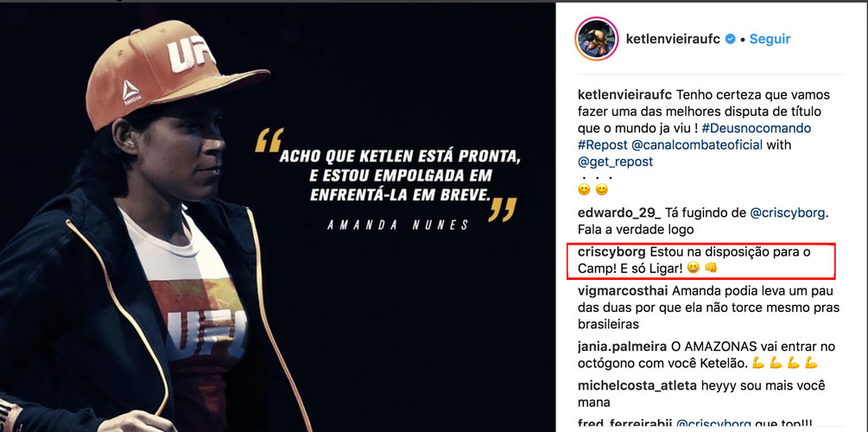Click the grinning emoji in criscyborg comment

[x=693, y=268]
